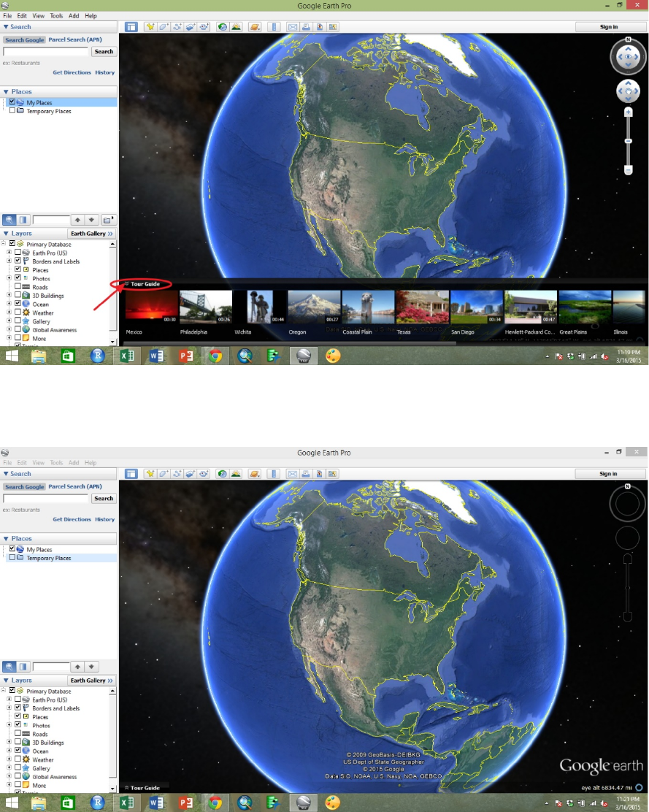
Task: Click Record a Tour in upper screenshot
Action: click(204, 27)
